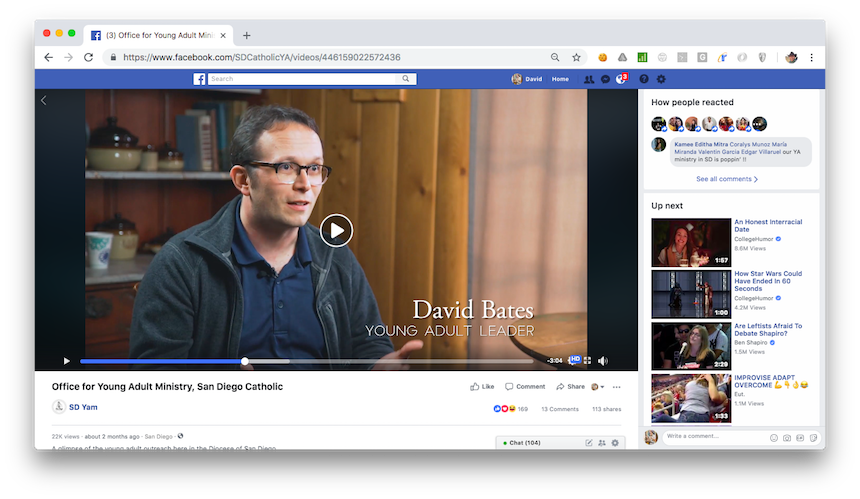Open the account settings gear in Facebook header
The image size is (860, 499).
tap(661, 79)
